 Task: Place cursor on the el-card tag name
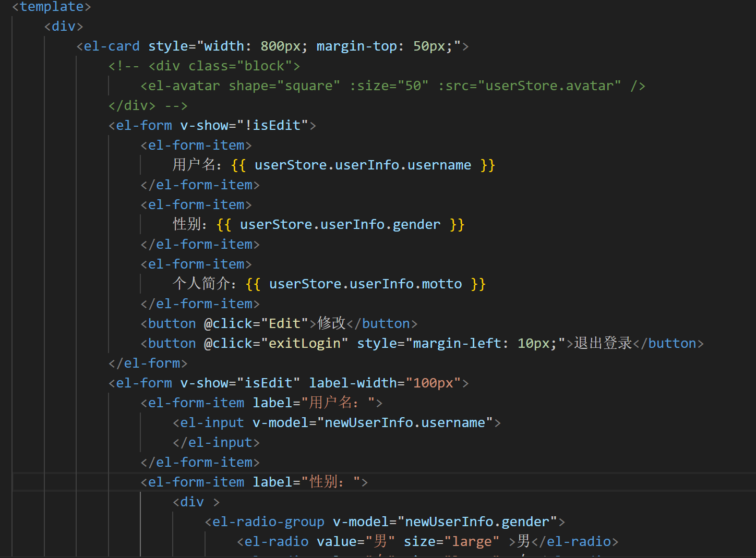[112, 46]
